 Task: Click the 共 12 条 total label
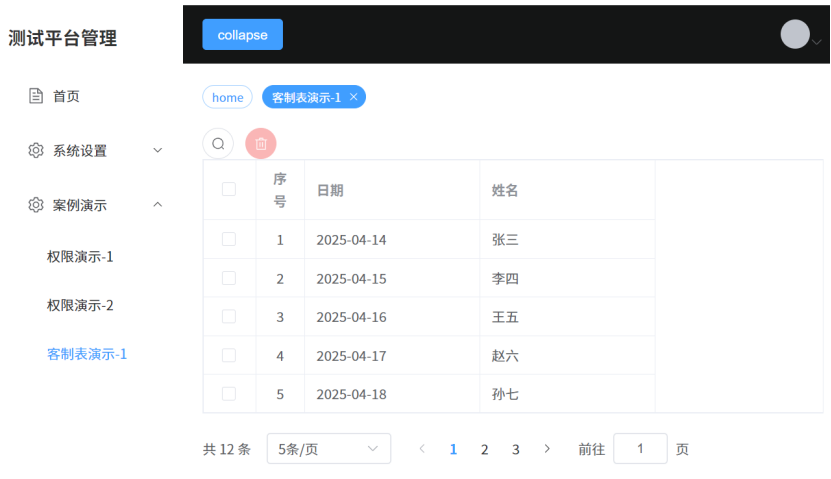coord(227,449)
